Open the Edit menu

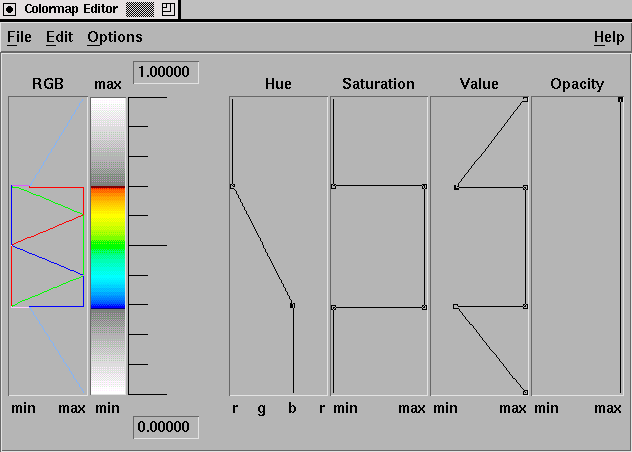59,37
